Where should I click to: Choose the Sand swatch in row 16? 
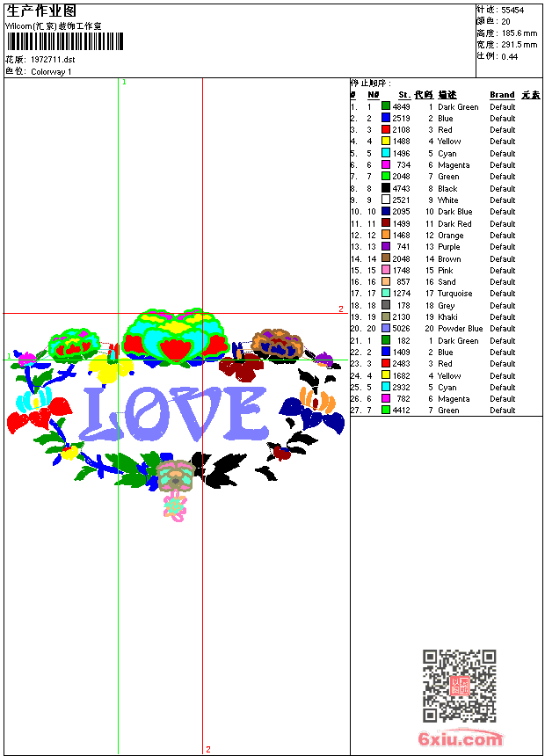[x=386, y=281]
